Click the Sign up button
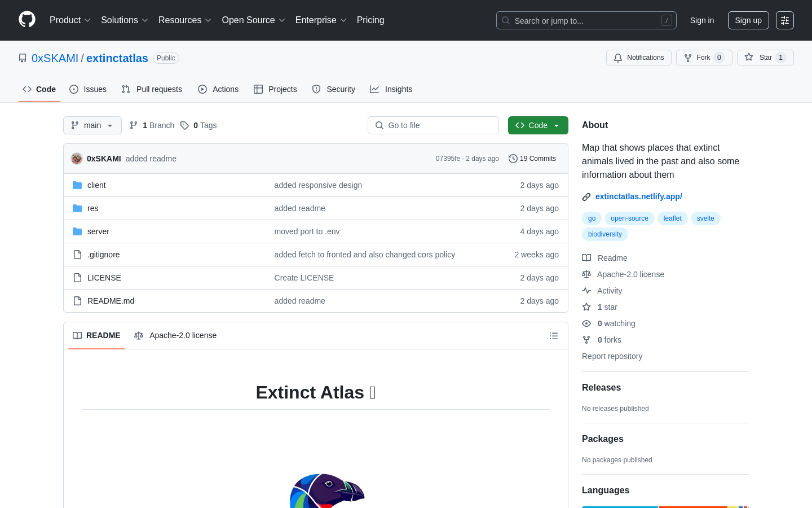Screen dimensions: 812x508 tap(748, 20)
